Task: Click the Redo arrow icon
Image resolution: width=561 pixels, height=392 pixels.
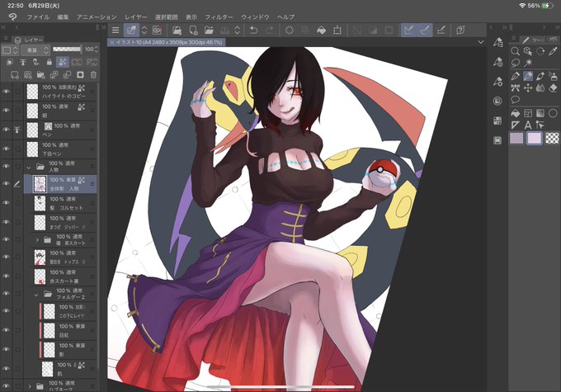Action: pyautogui.click(x=270, y=31)
